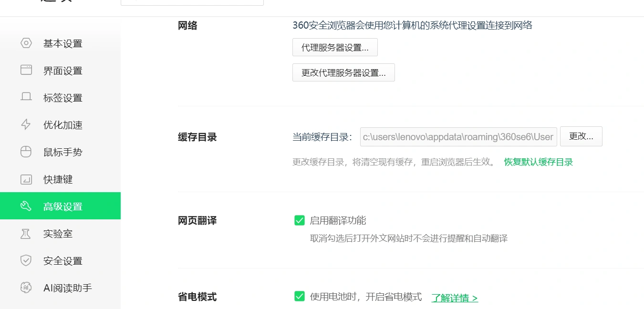Click the 安全设置 shield icon

coord(26,260)
